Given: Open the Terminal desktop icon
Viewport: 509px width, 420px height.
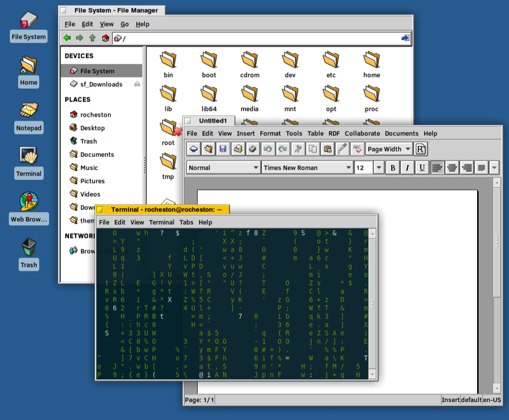Looking at the screenshot, I should tap(28, 163).
